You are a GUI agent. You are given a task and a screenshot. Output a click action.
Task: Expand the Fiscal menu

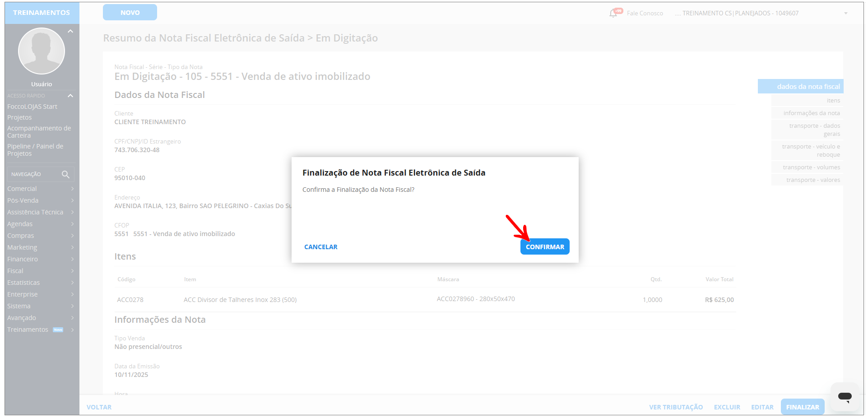41,271
